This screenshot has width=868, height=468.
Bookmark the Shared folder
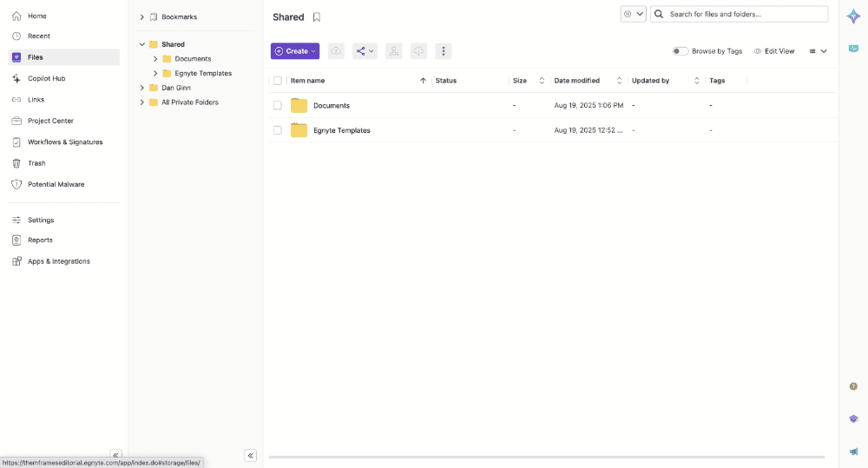click(317, 17)
